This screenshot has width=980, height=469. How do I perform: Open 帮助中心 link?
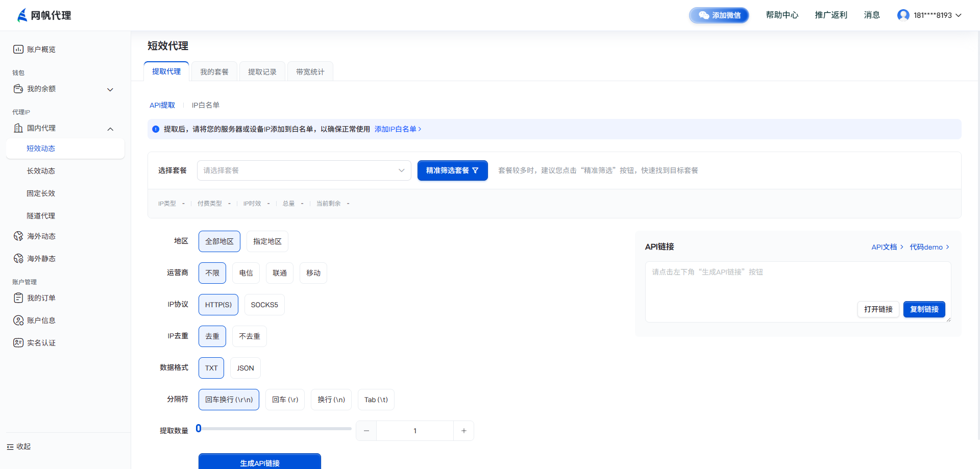pos(782,15)
